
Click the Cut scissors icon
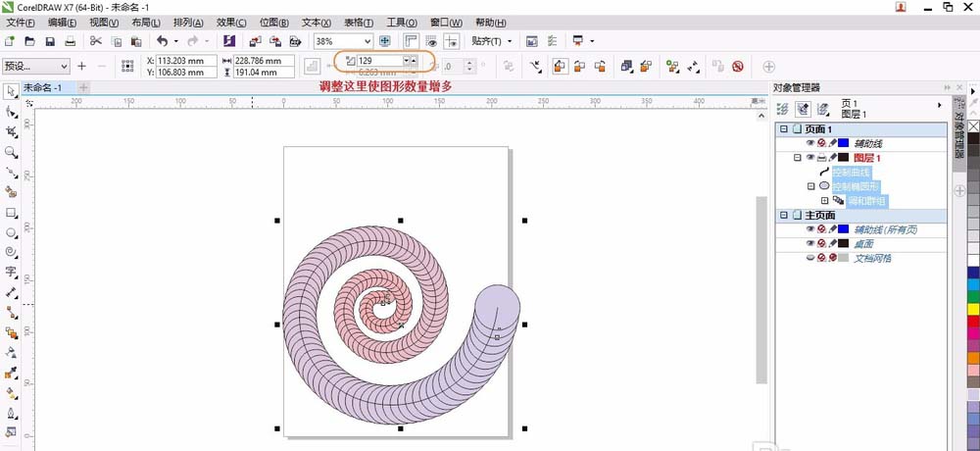(96, 41)
